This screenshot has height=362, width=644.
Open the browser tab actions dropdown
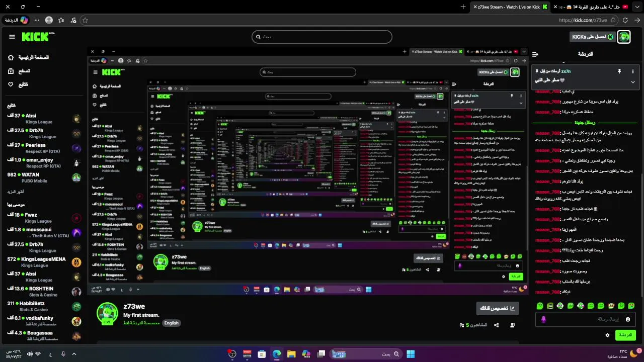pos(637,7)
